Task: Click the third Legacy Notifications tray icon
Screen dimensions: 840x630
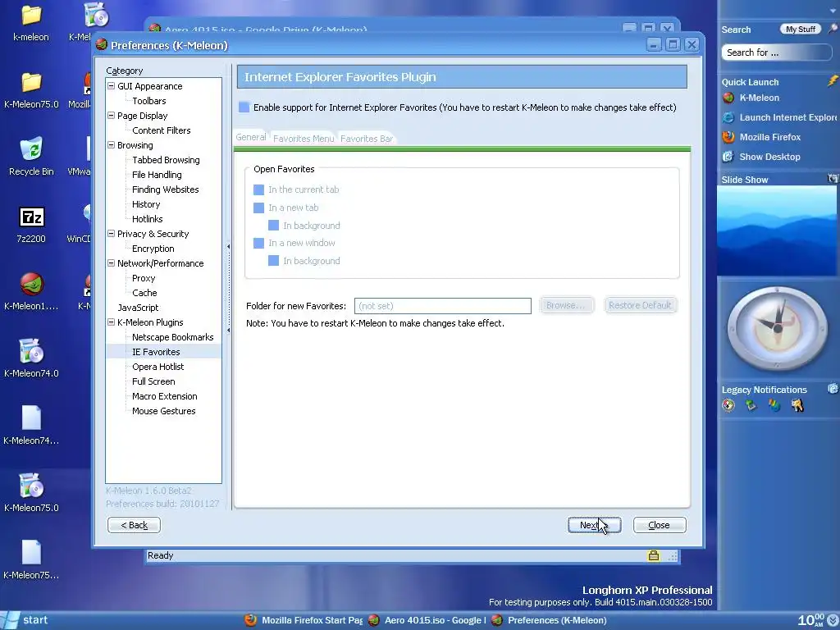Action: (774, 405)
